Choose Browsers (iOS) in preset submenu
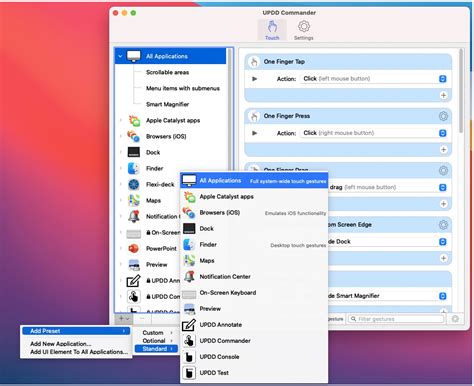This screenshot has height=386, width=474. point(254,213)
